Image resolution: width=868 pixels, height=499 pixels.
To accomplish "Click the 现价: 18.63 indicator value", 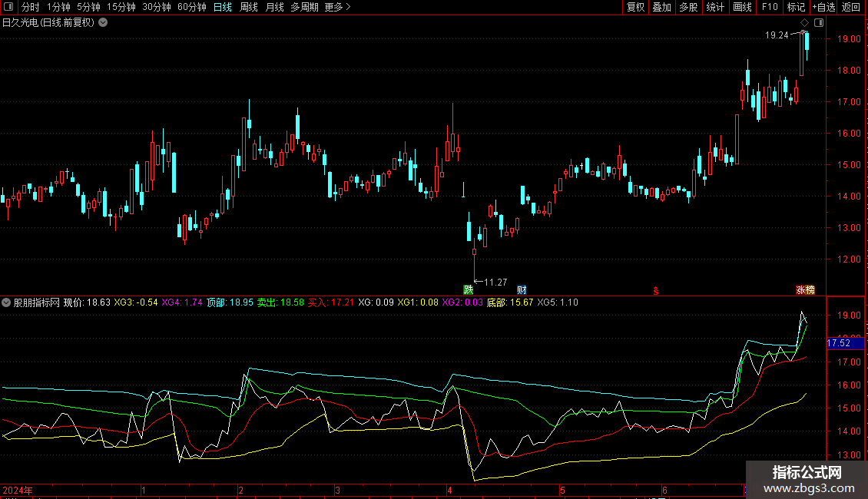I will [87, 302].
